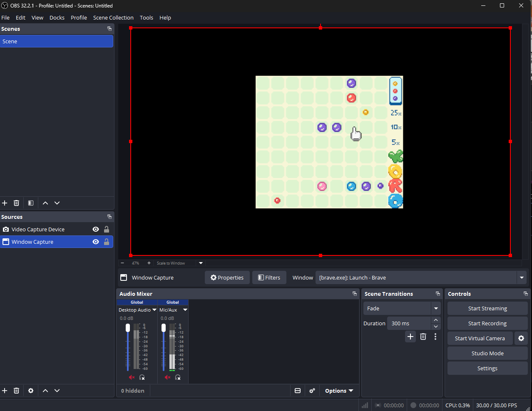The width and height of the screenshot is (532, 411).
Task: Open advanced audio properties gears icon
Action: click(312, 391)
